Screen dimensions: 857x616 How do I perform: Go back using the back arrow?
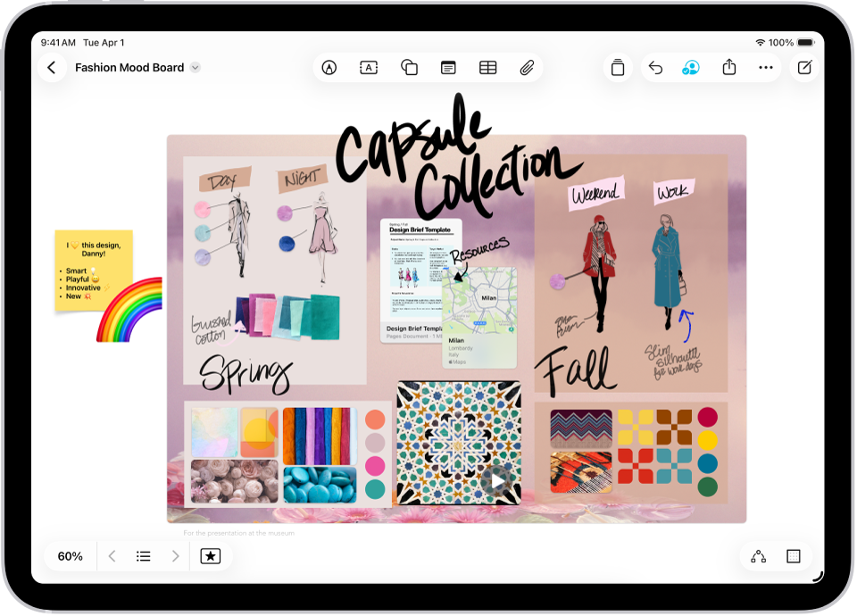click(x=51, y=67)
